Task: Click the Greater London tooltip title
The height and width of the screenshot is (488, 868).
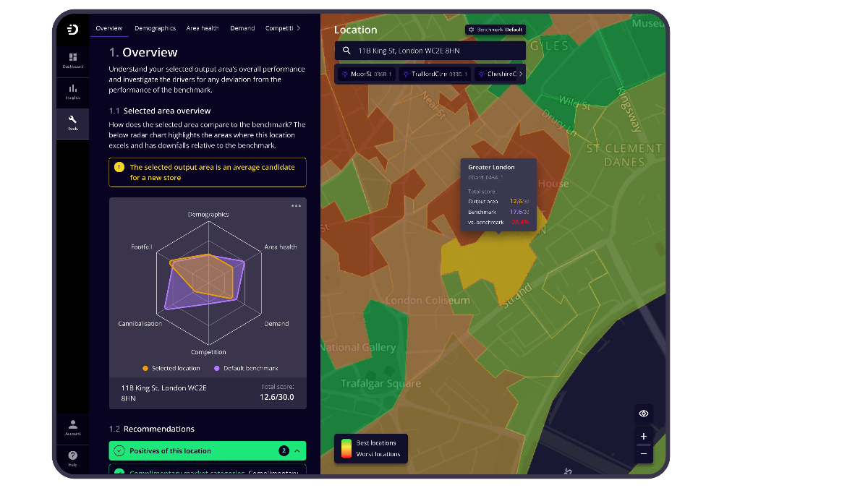Action: 491,167
